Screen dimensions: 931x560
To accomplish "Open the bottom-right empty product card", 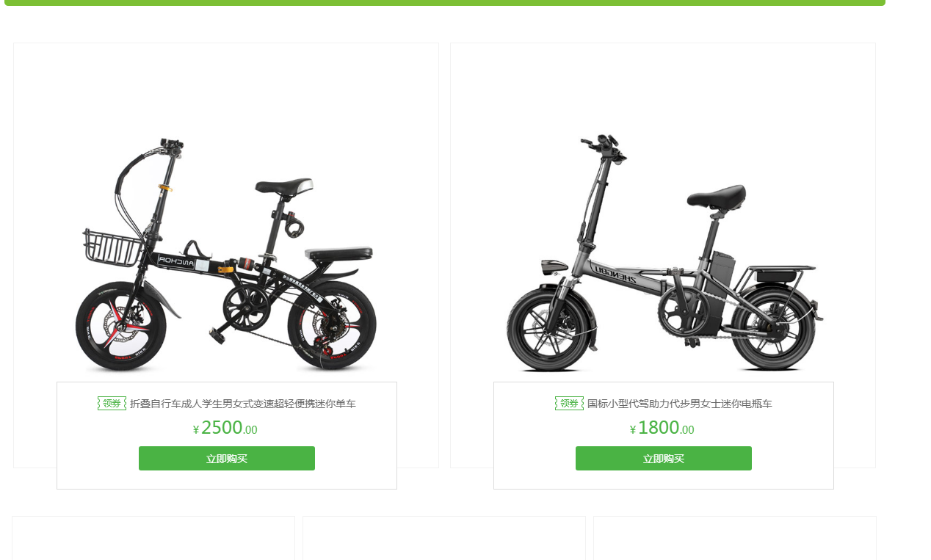I will tap(735, 538).
